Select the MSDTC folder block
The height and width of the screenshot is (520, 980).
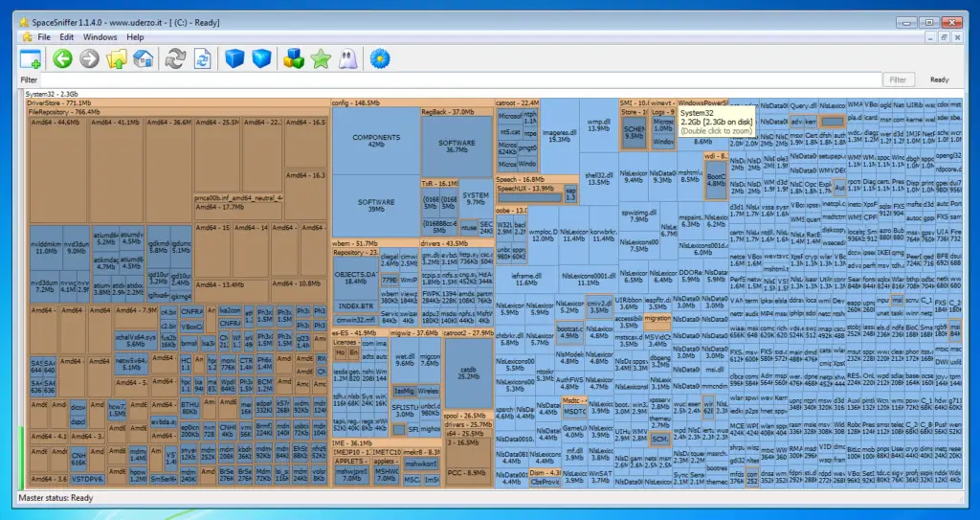(573, 409)
